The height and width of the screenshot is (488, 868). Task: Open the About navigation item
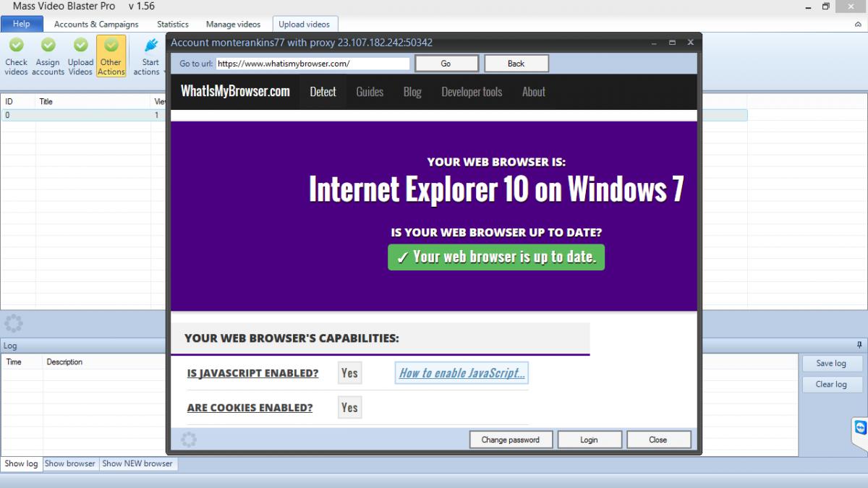(x=534, y=92)
